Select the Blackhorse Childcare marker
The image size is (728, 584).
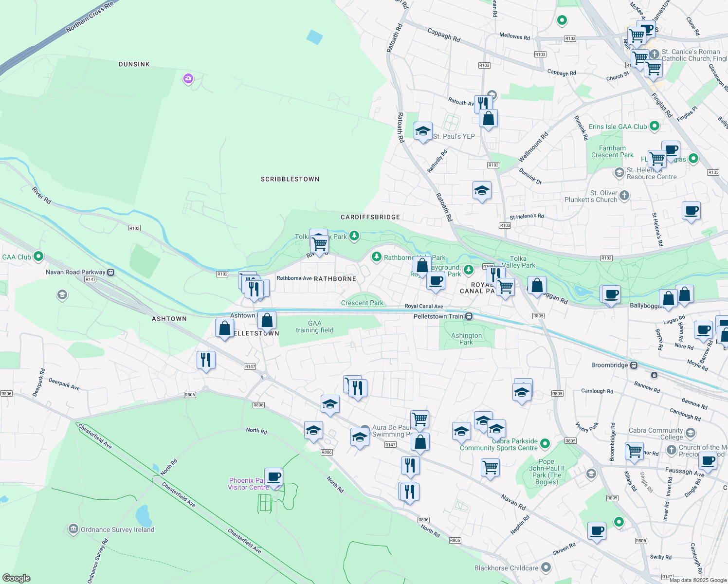(x=546, y=567)
